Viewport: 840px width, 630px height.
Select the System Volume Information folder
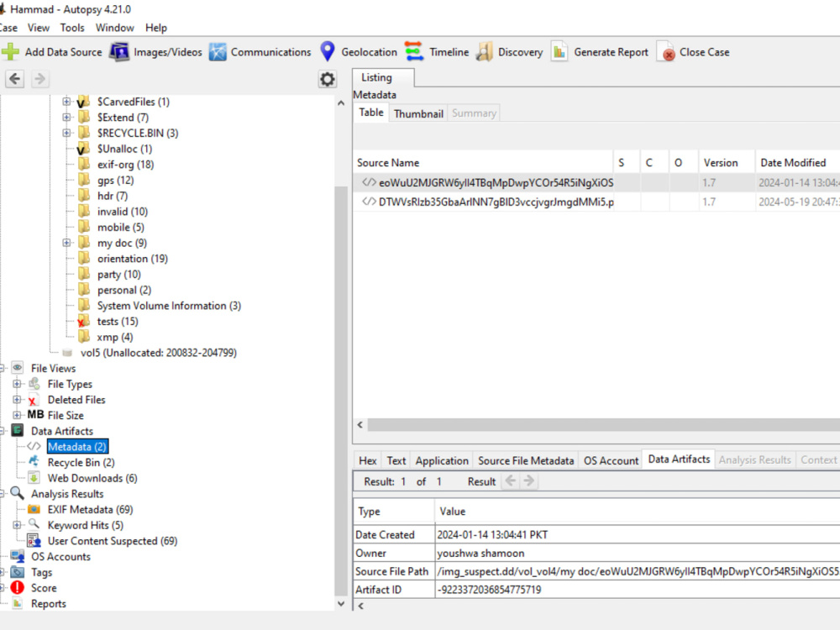pyautogui.click(x=169, y=306)
